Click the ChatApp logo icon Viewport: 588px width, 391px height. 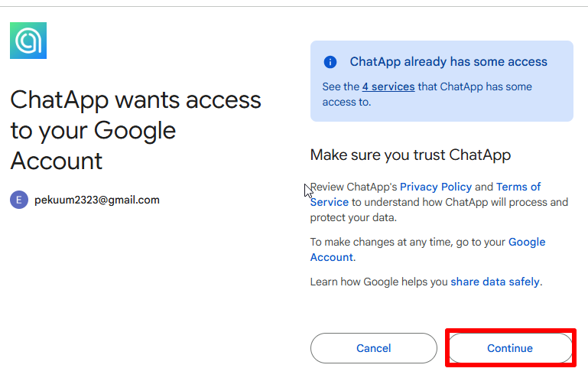(x=28, y=41)
